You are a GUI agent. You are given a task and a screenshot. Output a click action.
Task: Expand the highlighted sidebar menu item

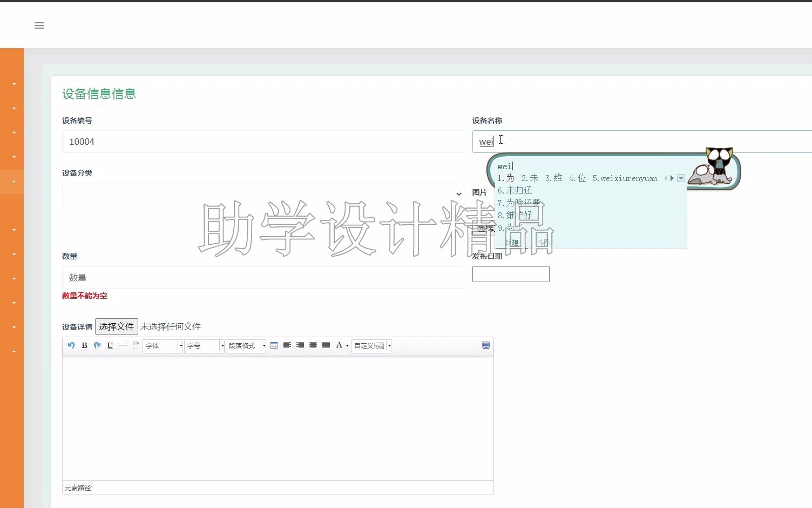pyautogui.click(x=12, y=181)
